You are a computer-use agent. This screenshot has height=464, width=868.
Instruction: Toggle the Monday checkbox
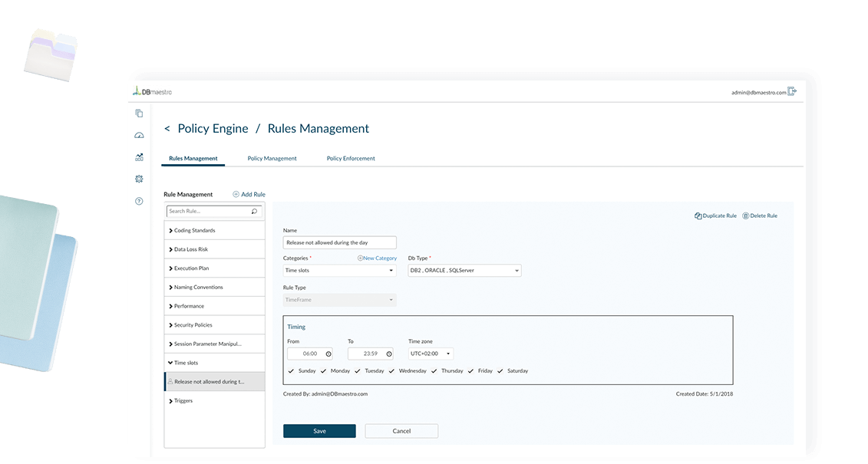(323, 371)
